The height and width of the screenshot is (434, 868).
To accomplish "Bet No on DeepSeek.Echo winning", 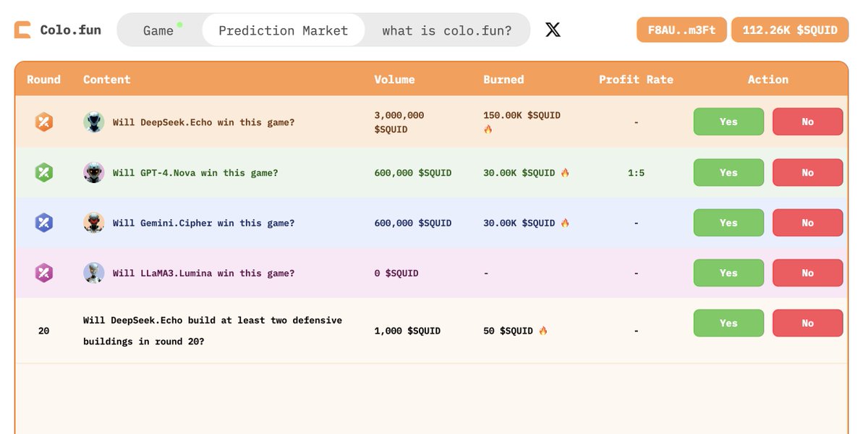I will tap(808, 122).
